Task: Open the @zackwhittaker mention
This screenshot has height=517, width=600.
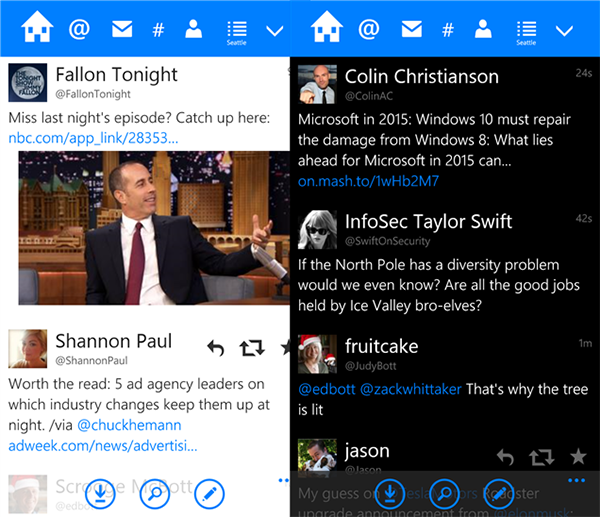Action: pos(411,389)
